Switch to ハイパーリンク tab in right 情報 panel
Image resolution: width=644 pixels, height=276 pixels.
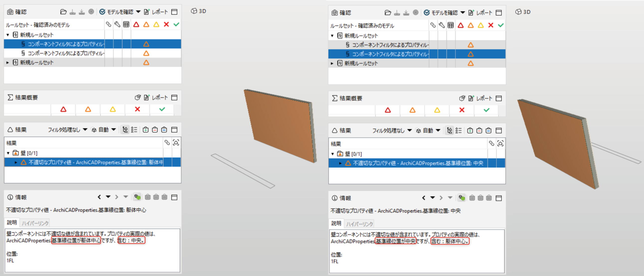click(x=360, y=224)
